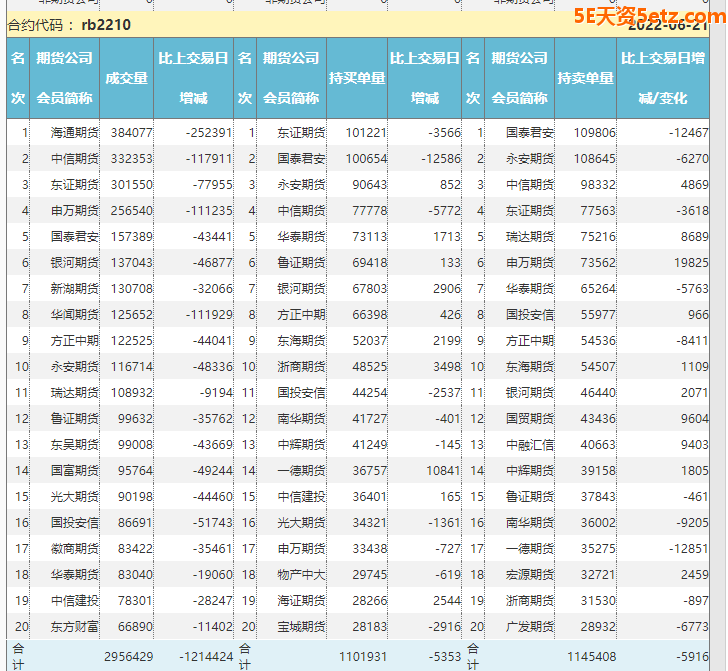Click short change value 19825
This screenshot has width=728, height=671.
(691, 263)
